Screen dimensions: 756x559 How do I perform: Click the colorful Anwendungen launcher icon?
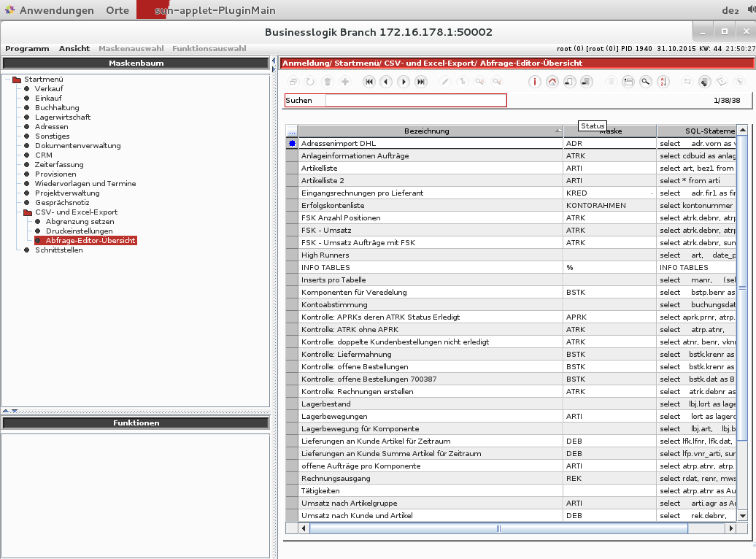coord(9,9)
